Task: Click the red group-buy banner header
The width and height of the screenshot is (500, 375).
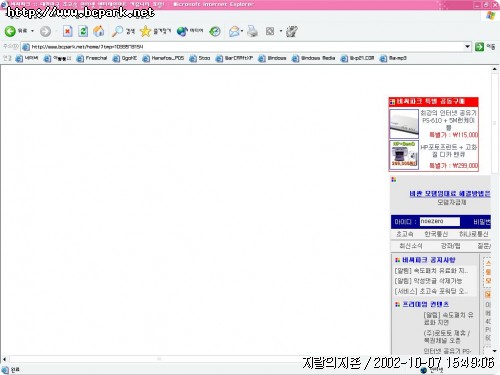Action: click(434, 101)
